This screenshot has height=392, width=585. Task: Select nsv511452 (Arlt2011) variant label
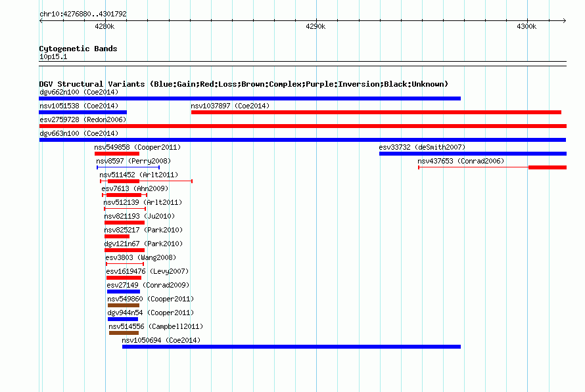[139, 175]
